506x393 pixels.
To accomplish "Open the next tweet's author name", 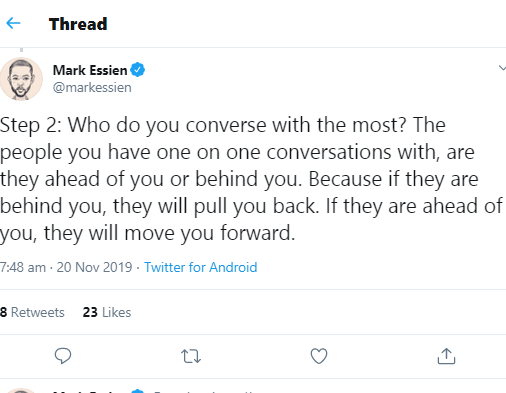I will (90, 391).
